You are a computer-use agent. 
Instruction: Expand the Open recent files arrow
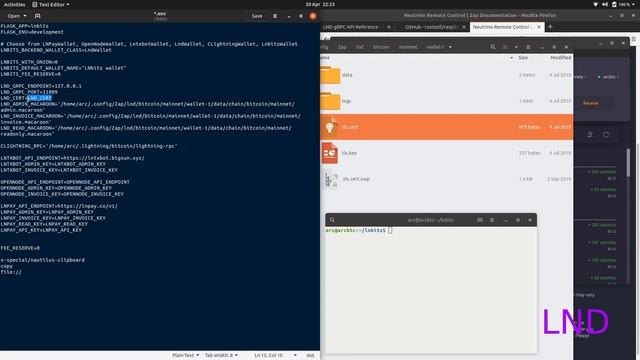(x=25, y=16)
